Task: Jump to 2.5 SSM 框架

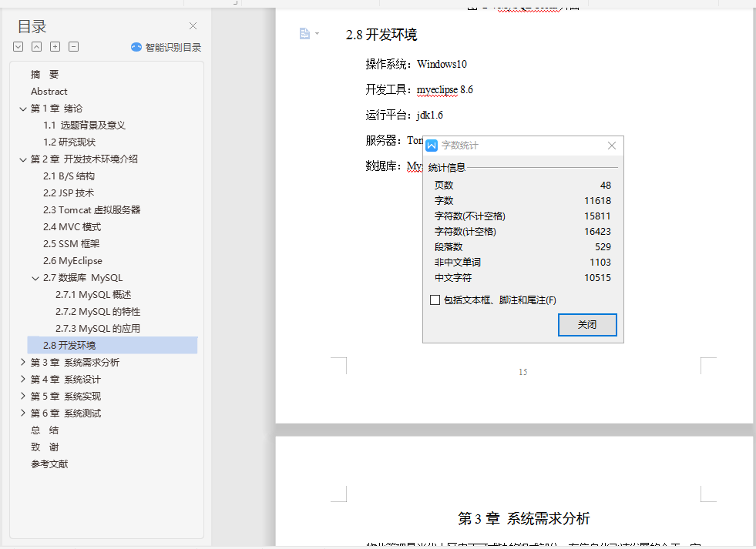Action: click(71, 243)
